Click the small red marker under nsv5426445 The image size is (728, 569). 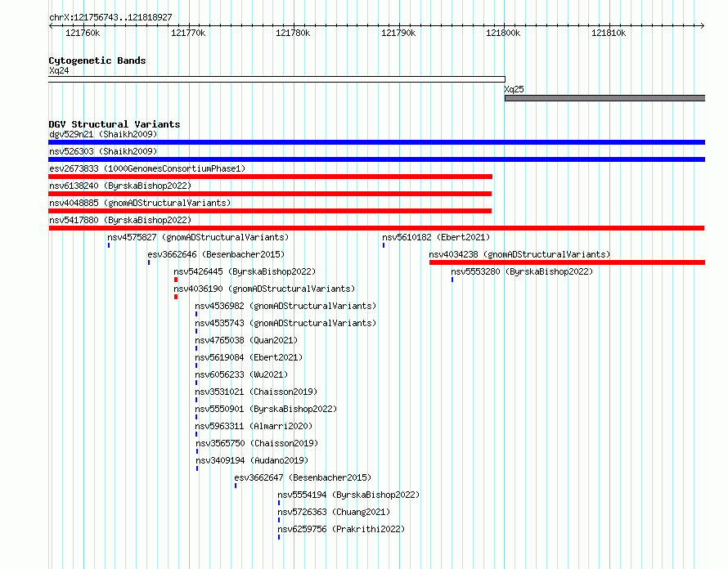click(x=176, y=280)
